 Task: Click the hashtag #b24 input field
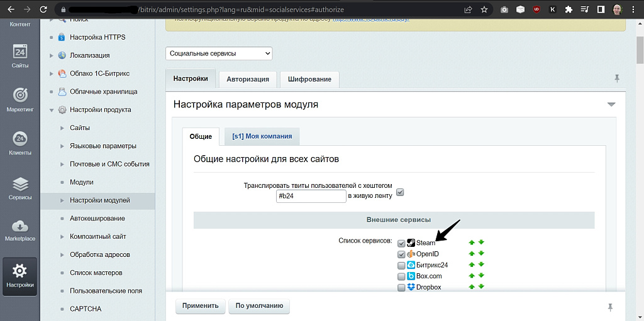point(311,196)
